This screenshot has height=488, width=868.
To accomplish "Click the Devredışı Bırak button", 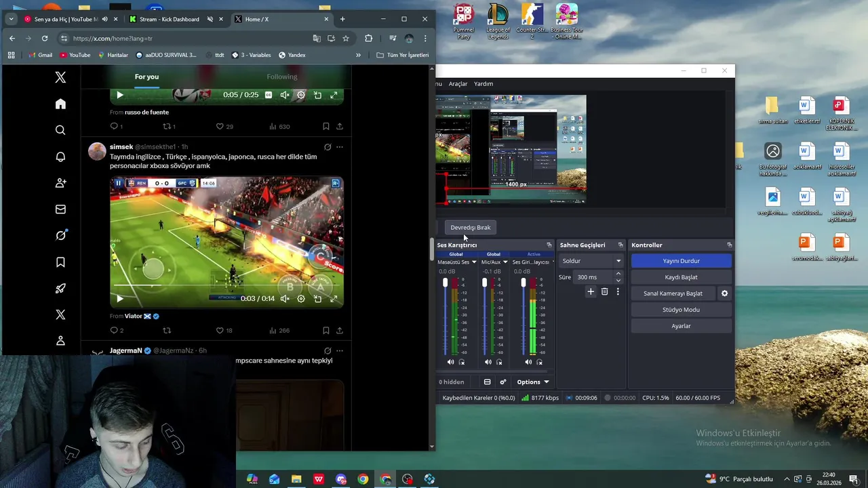I will (x=470, y=228).
